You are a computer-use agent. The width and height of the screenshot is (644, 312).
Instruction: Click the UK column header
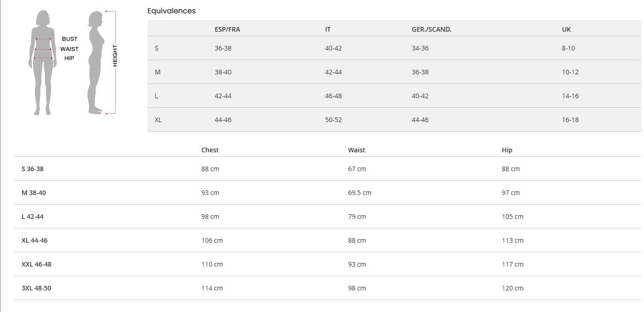coord(566,29)
